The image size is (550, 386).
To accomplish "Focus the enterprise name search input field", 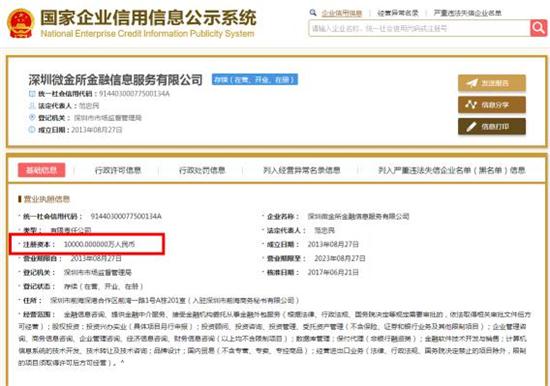I will pyautogui.click(x=419, y=28).
